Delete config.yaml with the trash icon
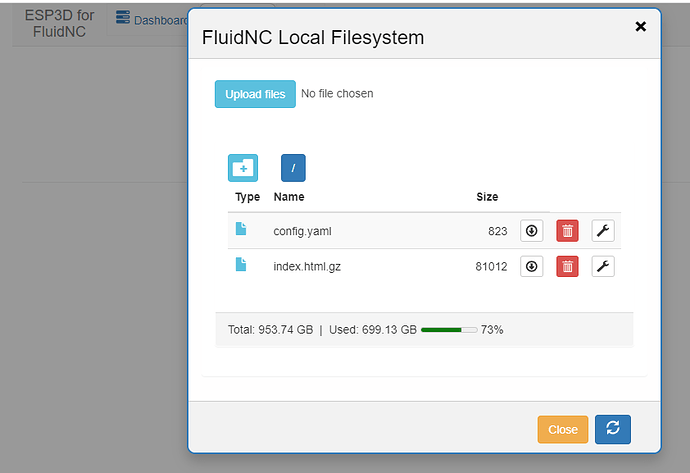690x473 pixels. pos(567,231)
